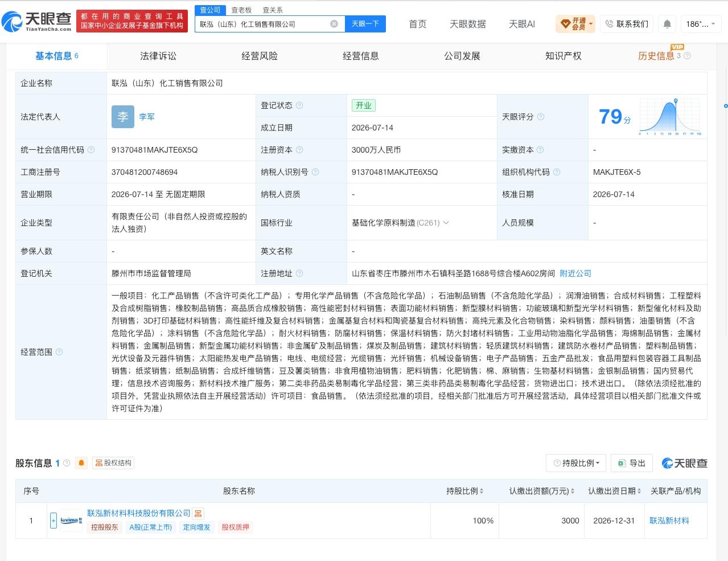Open the 经营风险 tab
The height and width of the screenshot is (561, 728).
tap(260, 56)
